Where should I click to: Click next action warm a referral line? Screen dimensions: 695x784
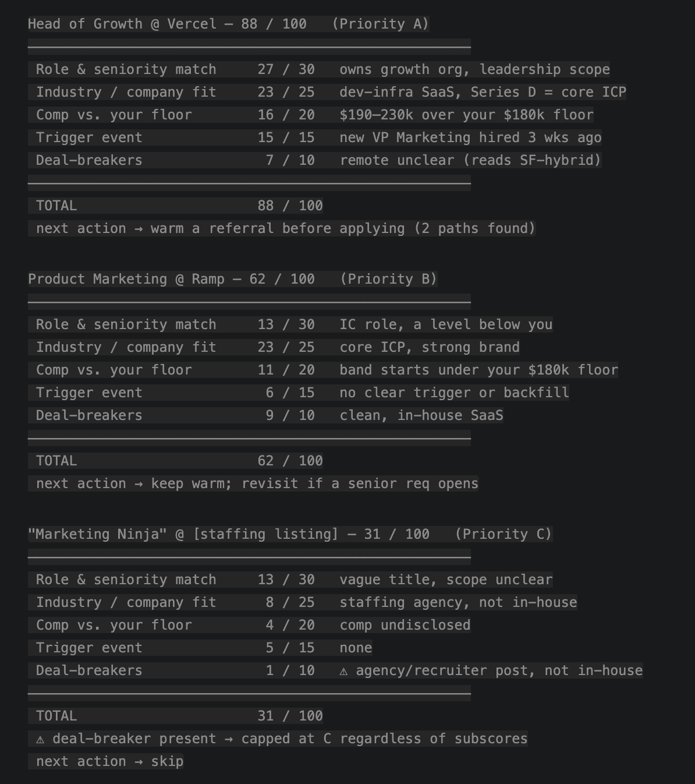282,228
